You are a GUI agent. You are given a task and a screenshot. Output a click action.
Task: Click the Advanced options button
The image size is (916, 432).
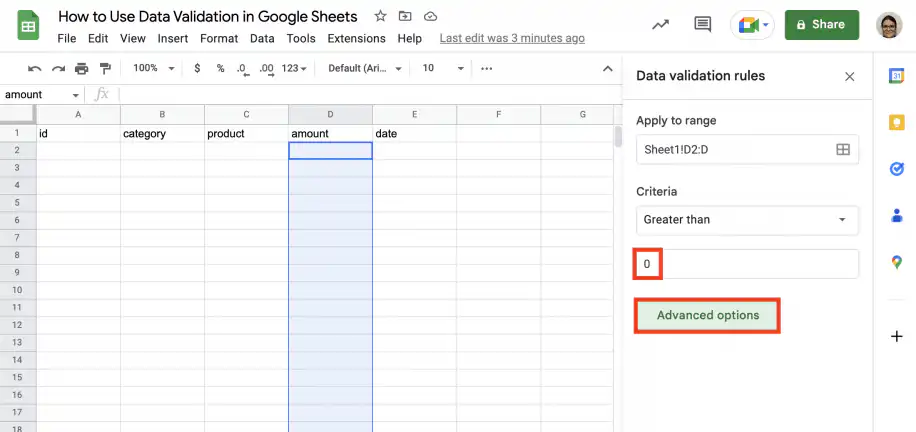tap(707, 316)
